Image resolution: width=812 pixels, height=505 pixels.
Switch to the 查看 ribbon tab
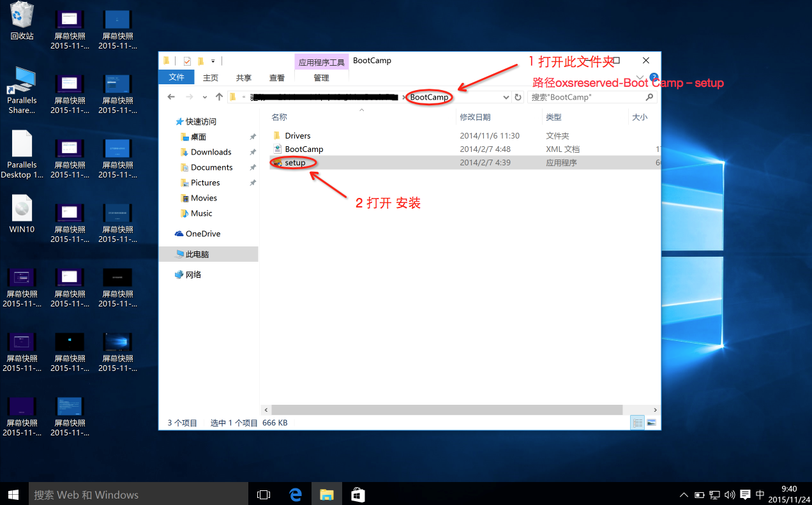point(277,78)
